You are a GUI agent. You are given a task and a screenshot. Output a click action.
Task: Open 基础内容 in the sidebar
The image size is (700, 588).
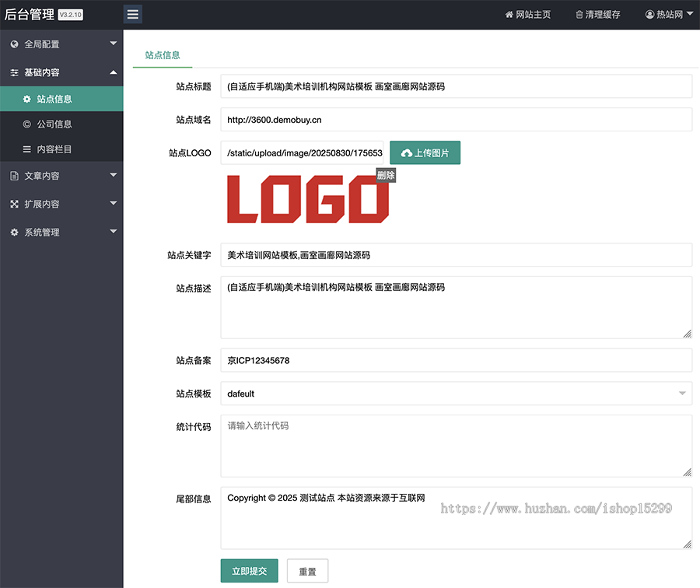click(61, 72)
